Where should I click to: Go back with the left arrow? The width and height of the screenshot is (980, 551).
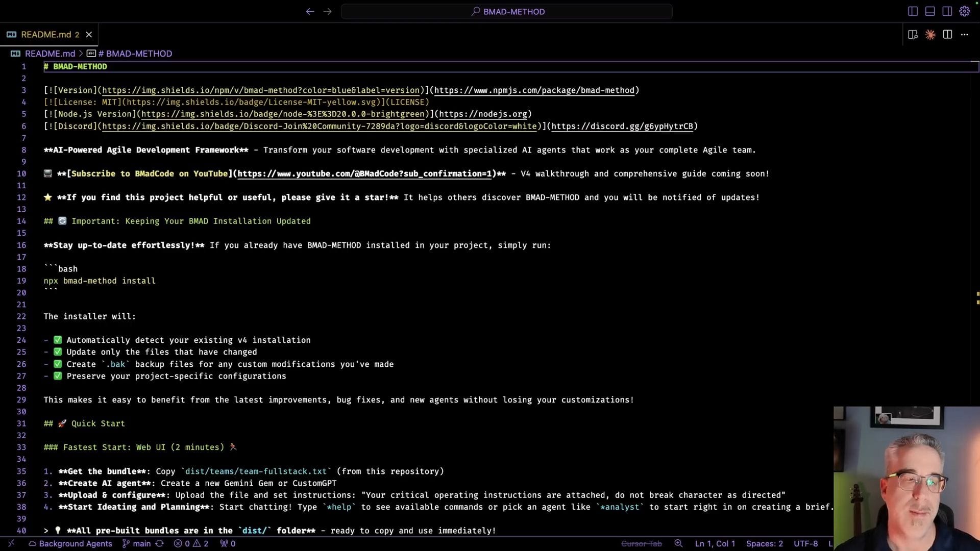coord(310,11)
